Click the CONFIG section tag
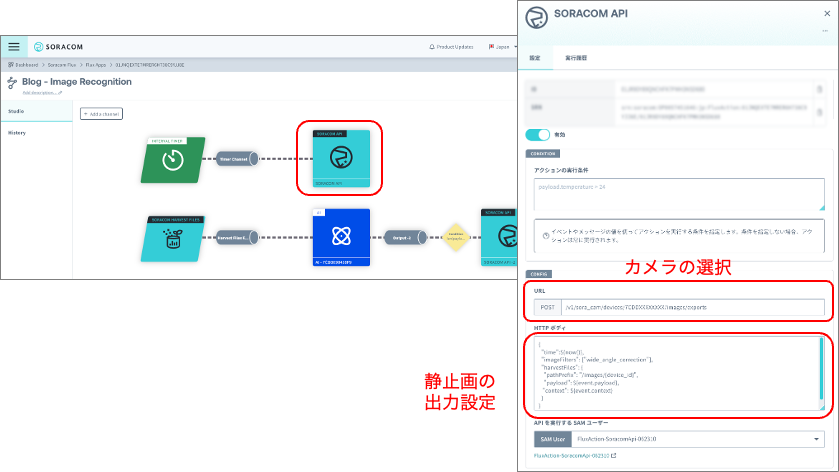Image resolution: width=839 pixels, height=472 pixels. (x=538, y=274)
